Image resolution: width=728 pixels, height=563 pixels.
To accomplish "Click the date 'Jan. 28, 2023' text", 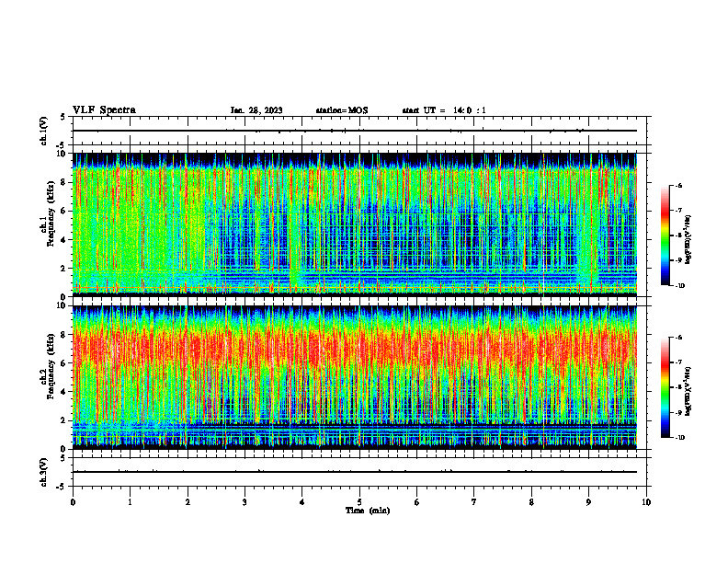I will [256, 110].
